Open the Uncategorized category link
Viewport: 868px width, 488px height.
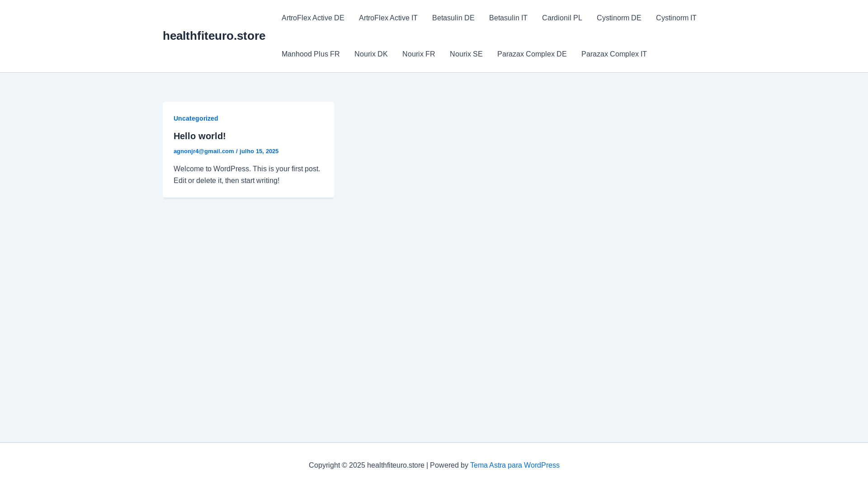196,118
